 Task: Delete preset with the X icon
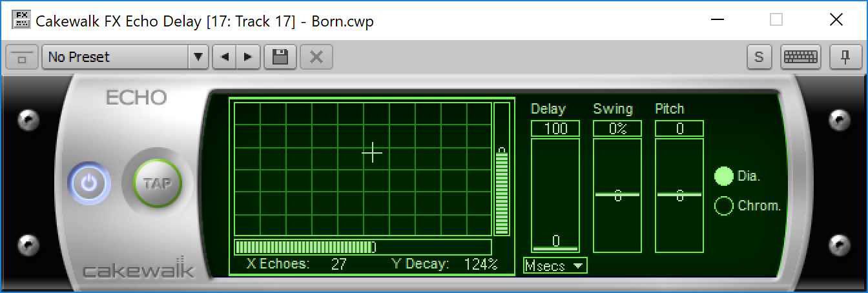click(316, 57)
